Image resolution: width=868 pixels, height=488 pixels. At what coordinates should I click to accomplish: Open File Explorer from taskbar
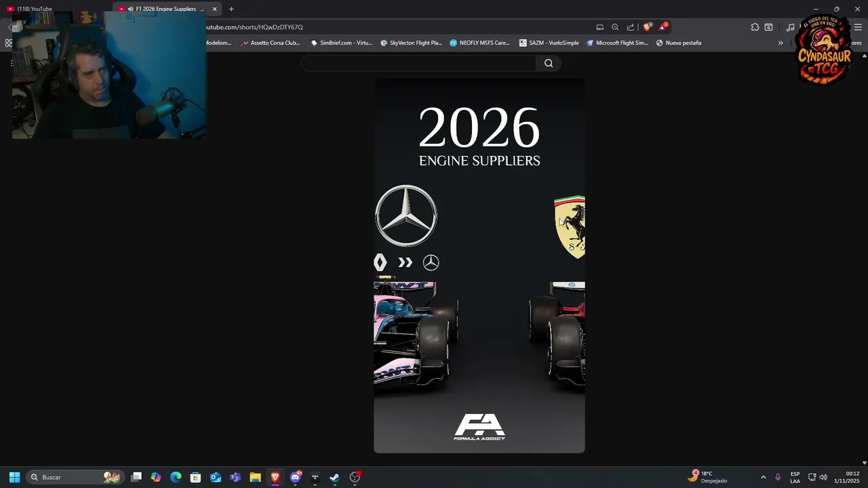(x=255, y=477)
